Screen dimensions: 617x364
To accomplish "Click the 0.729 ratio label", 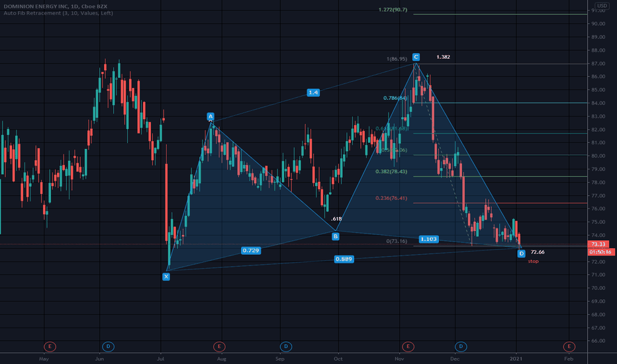I will tap(251, 251).
